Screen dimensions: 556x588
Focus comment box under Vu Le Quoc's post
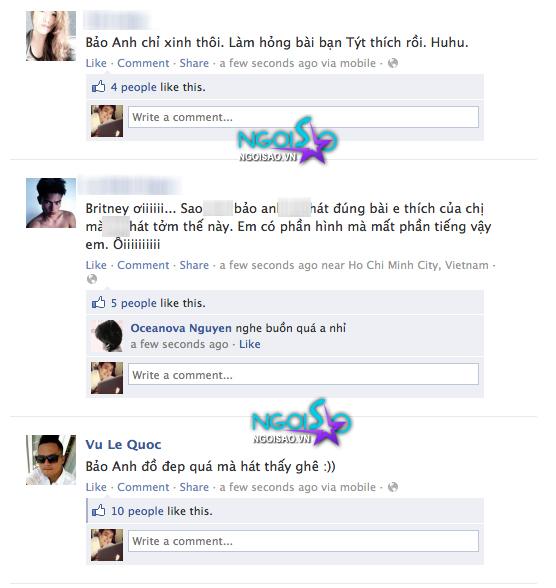(x=303, y=541)
